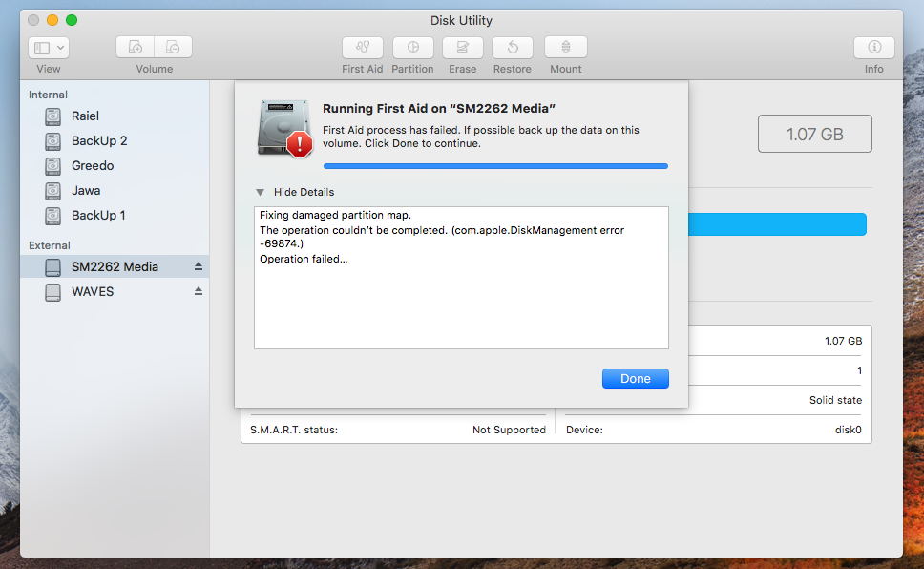Click the WAVES drive icon

point(53,292)
